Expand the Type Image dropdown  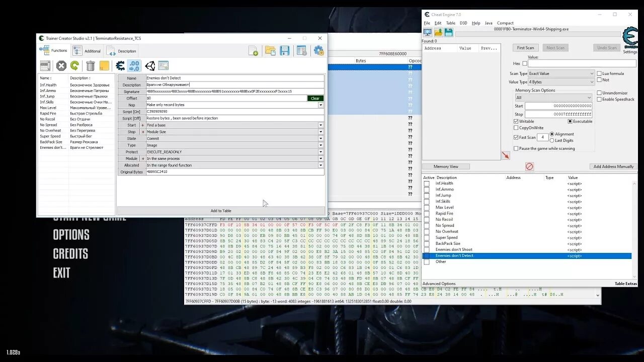pyautogui.click(x=320, y=145)
